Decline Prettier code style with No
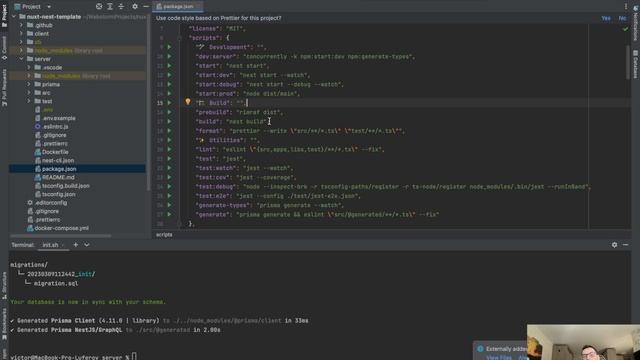The height and width of the screenshot is (360, 640). [622, 18]
